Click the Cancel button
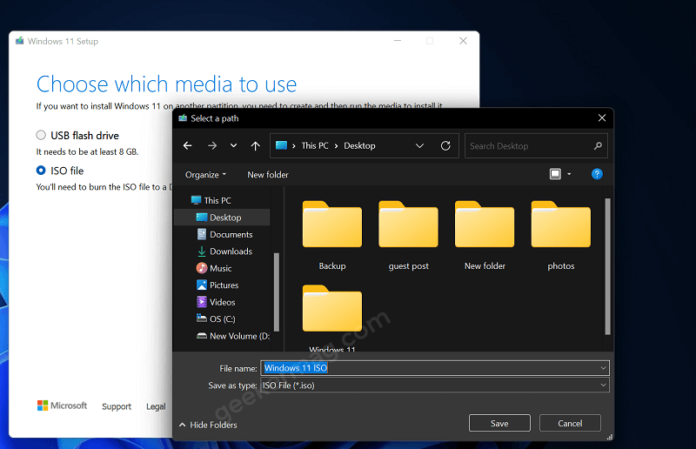The height and width of the screenshot is (449, 696). [570, 423]
